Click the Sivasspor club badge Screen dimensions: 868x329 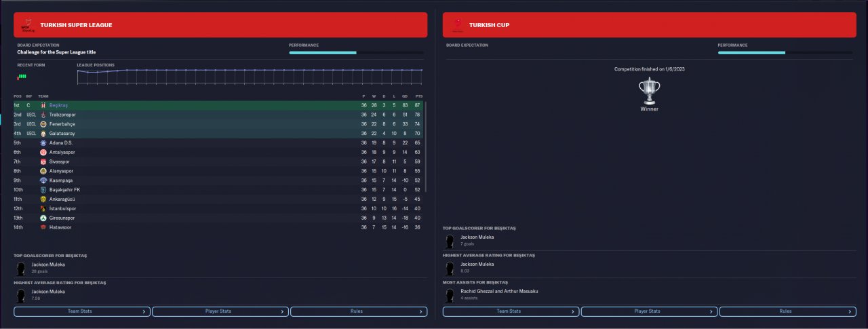click(x=43, y=161)
